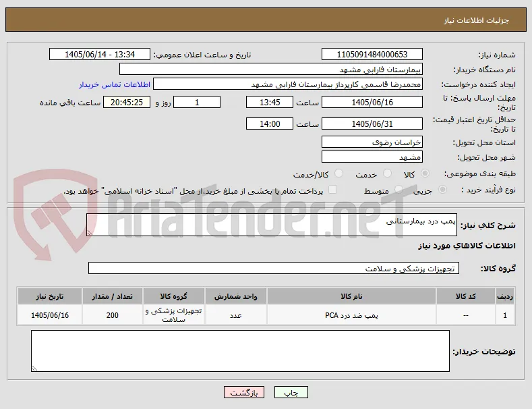Click the تاریخ نیاز column header
This screenshot has width=532, height=409.
click(50, 296)
